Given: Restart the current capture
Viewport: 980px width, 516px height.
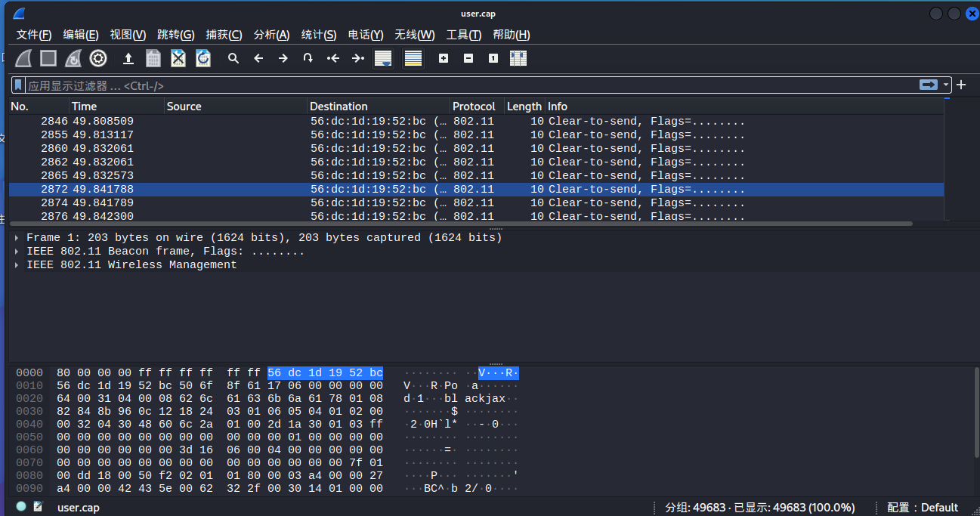Looking at the screenshot, I should pos(73,58).
